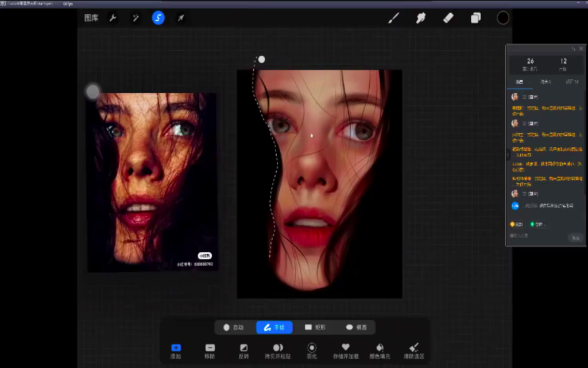Open the Adjustments magic wand menu
The height and width of the screenshot is (368, 588).
pyautogui.click(x=136, y=18)
